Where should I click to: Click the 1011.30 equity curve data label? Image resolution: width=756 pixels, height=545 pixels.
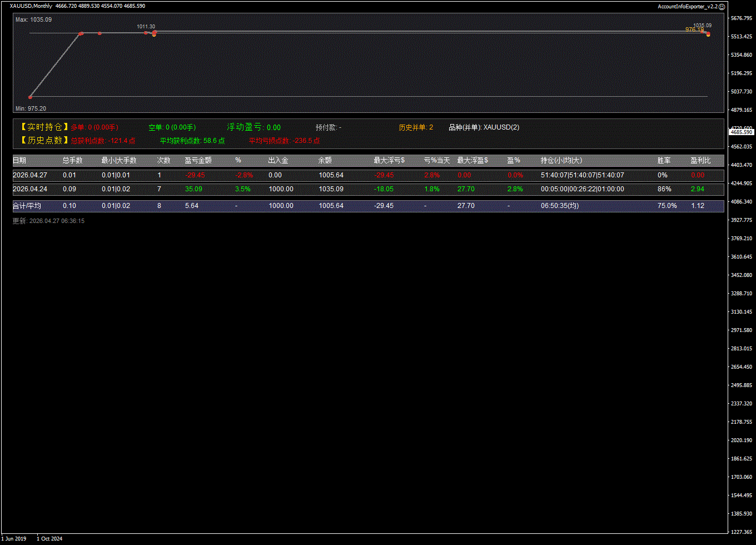(x=146, y=27)
